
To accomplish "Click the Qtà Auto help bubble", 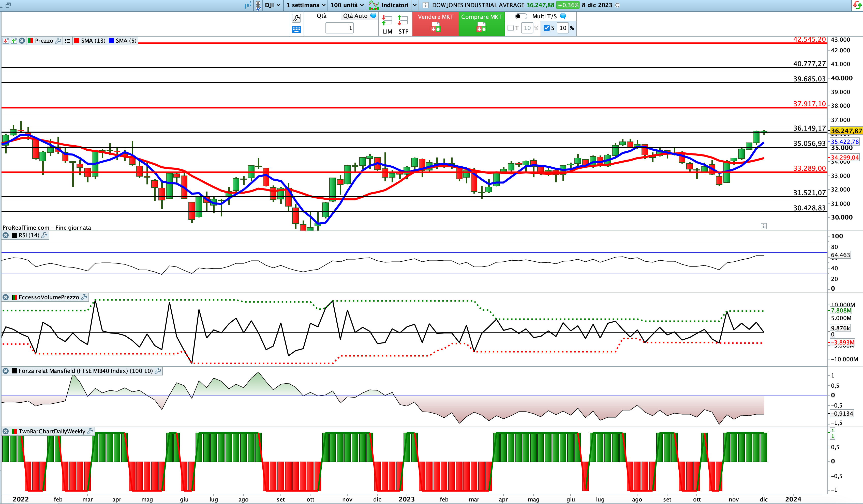I will pyautogui.click(x=374, y=15).
